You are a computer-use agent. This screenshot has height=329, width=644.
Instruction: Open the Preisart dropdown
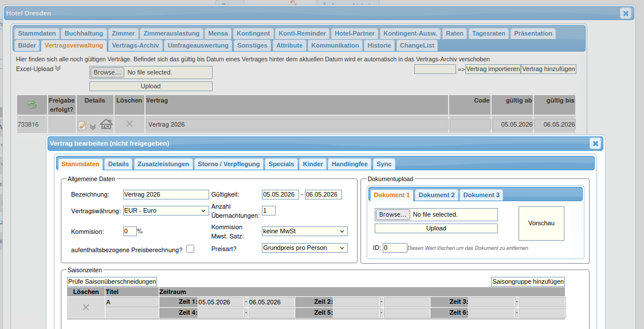[x=304, y=248]
